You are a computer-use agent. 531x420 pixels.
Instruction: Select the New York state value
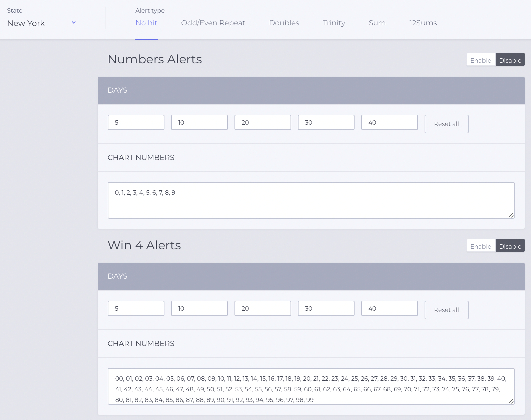[x=26, y=23]
